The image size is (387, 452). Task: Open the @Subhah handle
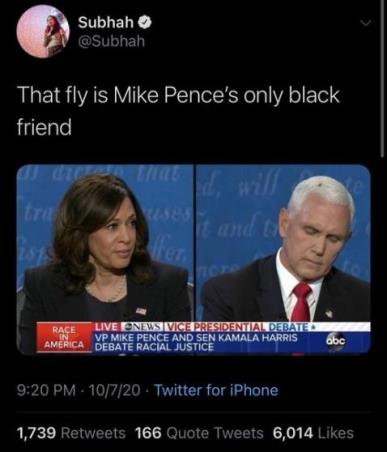[x=111, y=42]
